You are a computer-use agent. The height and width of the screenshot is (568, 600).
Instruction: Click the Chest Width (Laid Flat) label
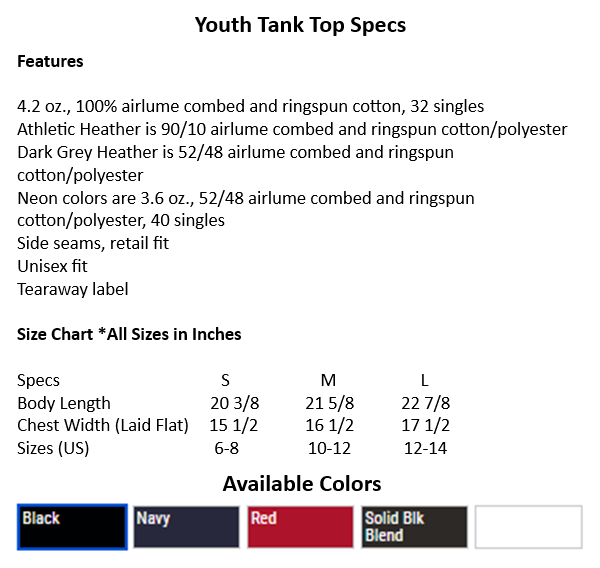(x=103, y=425)
